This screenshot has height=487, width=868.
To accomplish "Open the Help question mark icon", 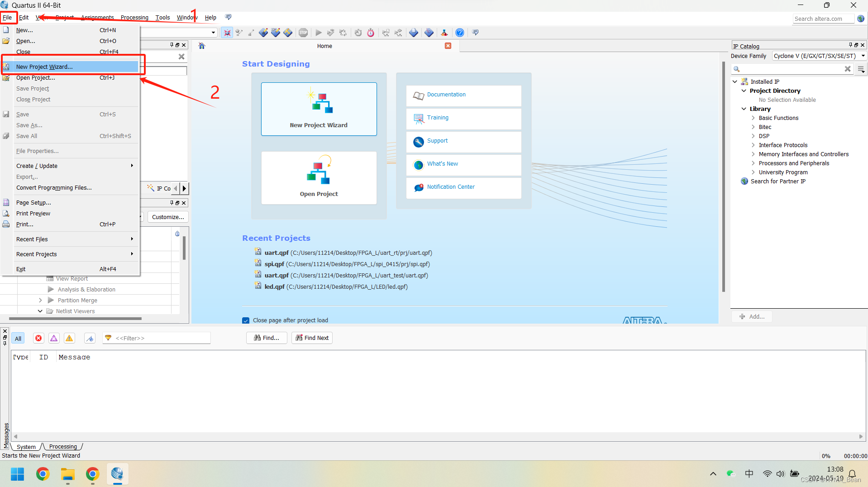I will (459, 33).
